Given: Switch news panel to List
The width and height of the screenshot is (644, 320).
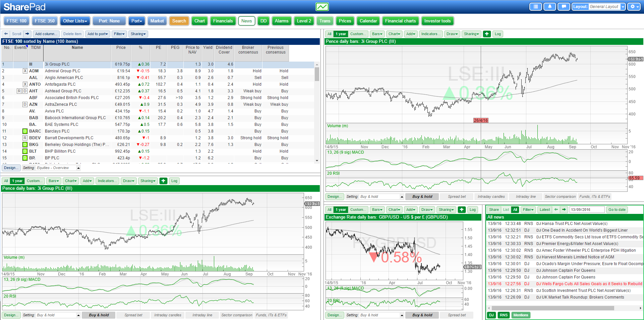Looking at the screenshot, I should [506, 210].
